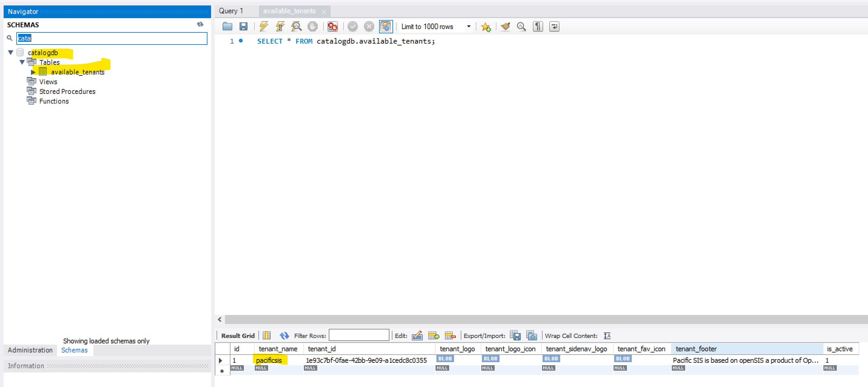868x387 pixels.
Task: Toggle wrap cell content icon
Action: pyautogui.click(x=607, y=336)
